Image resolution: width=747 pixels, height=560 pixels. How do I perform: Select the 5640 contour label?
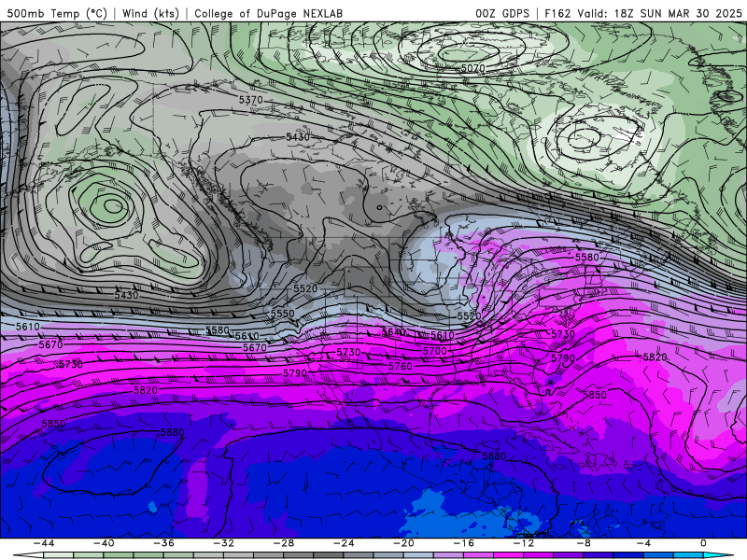click(x=393, y=332)
